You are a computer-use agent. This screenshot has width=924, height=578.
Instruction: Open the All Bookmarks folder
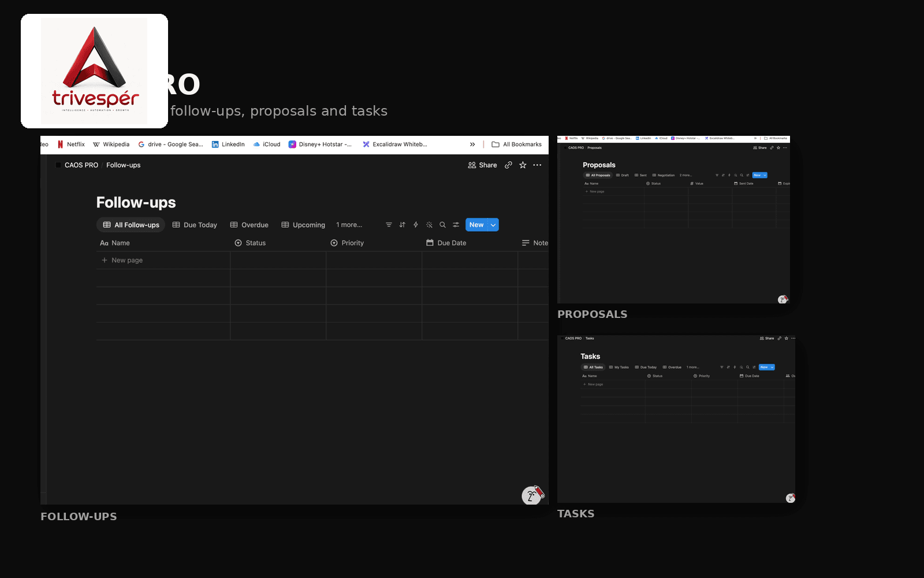[516, 144]
